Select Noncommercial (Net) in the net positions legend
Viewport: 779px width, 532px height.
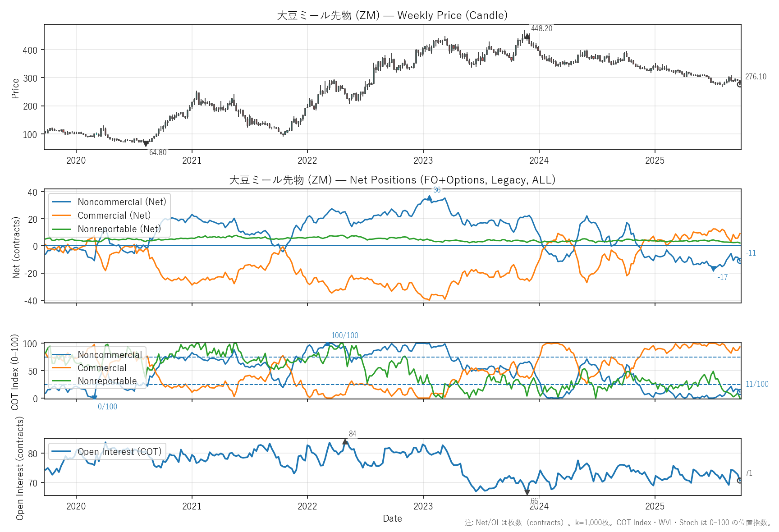click(x=122, y=202)
